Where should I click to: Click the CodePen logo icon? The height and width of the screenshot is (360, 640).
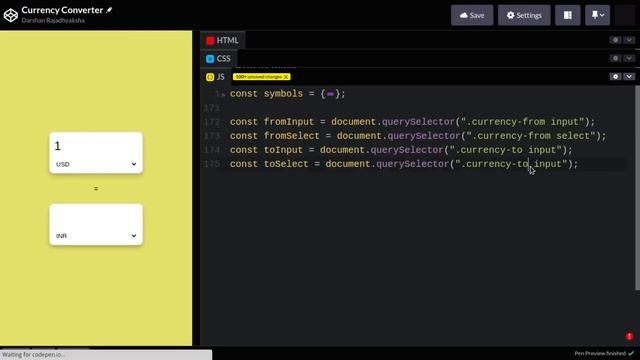[x=11, y=15]
